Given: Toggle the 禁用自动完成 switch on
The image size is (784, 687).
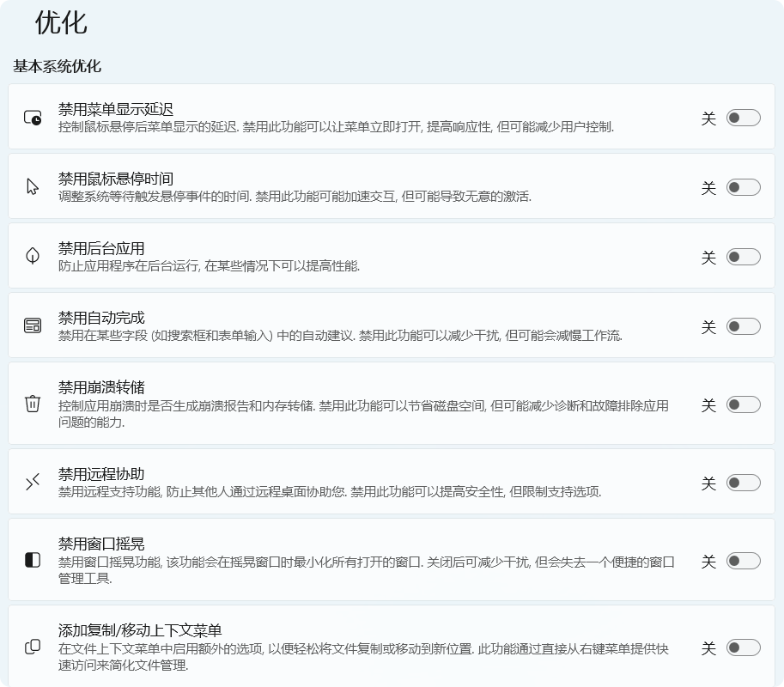Looking at the screenshot, I should coord(743,326).
